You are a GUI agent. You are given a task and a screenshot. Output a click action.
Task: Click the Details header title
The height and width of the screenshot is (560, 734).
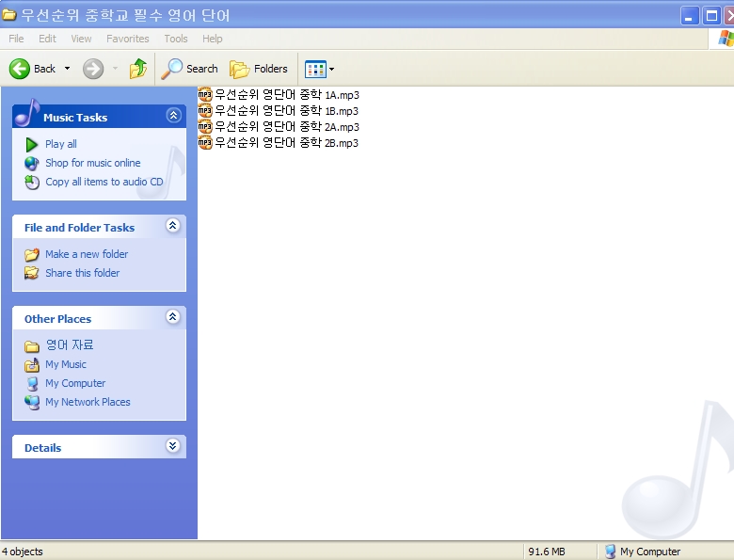click(x=42, y=448)
